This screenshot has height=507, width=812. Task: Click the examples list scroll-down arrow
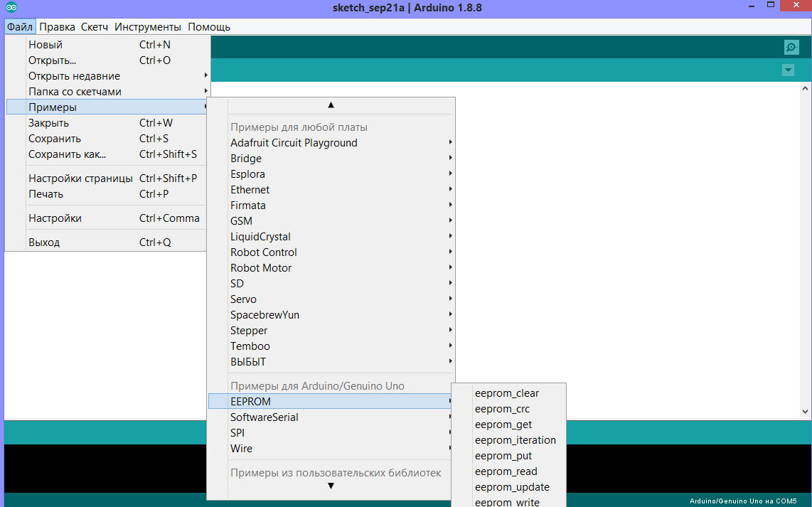click(x=331, y=486)
